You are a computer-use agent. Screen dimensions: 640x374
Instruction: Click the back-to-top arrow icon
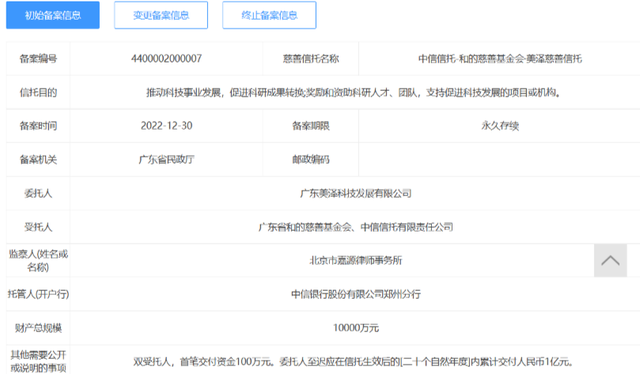pos(610,260)
